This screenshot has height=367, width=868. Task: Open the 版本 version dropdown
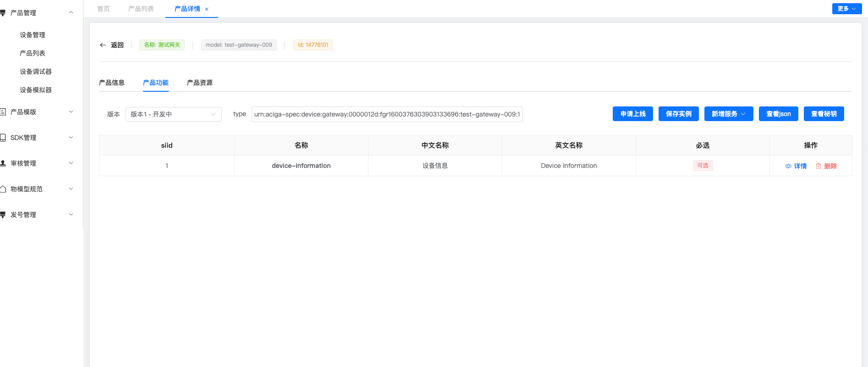[x=173, y=114]
